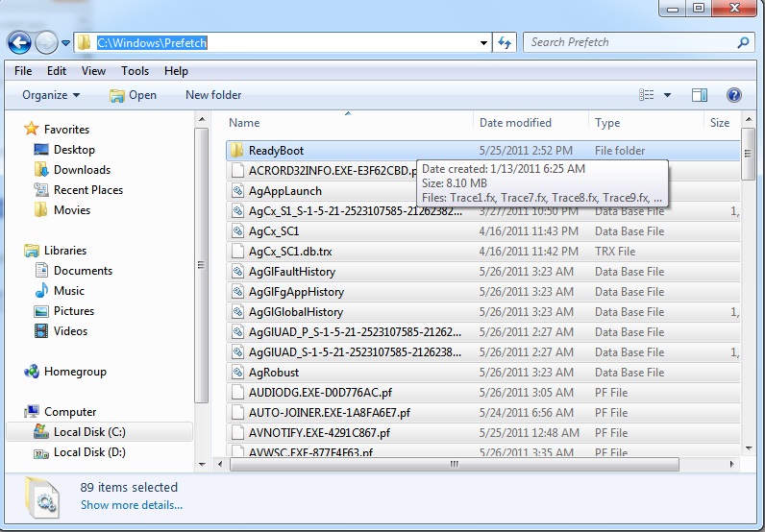Click Show more details link
The width and height of the screenshot is (765, 532).
132,505
